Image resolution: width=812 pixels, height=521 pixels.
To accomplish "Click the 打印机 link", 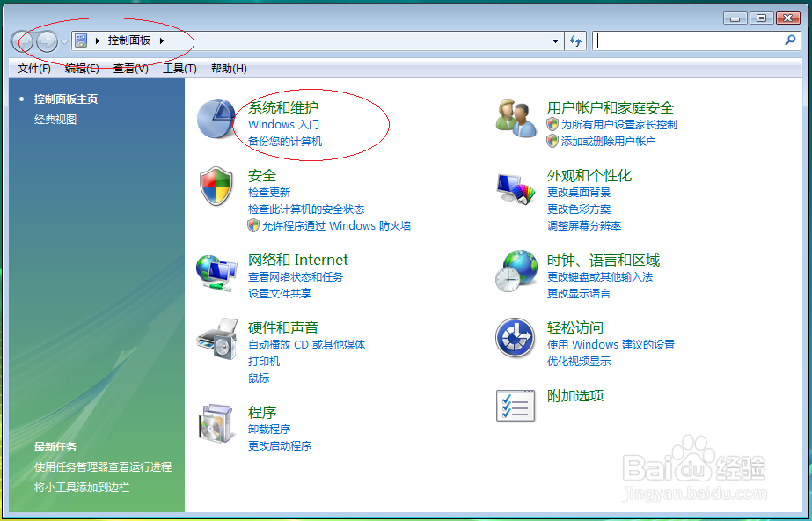I will pos(264,362).
